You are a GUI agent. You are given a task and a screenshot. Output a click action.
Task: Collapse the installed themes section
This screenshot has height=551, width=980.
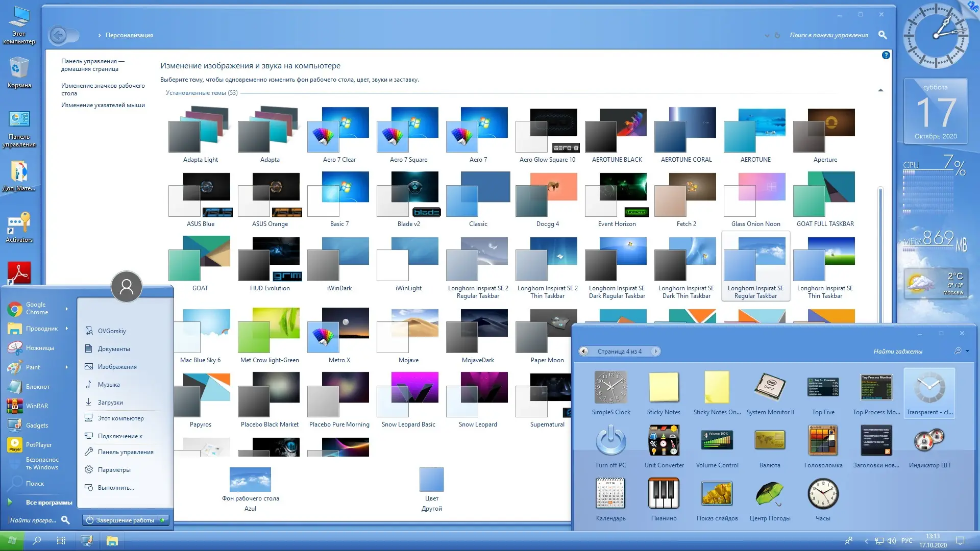point(880,90)
